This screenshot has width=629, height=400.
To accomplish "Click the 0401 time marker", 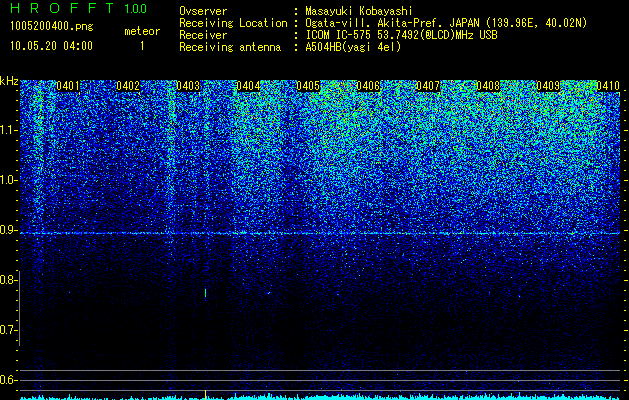I will pos(68,86).
